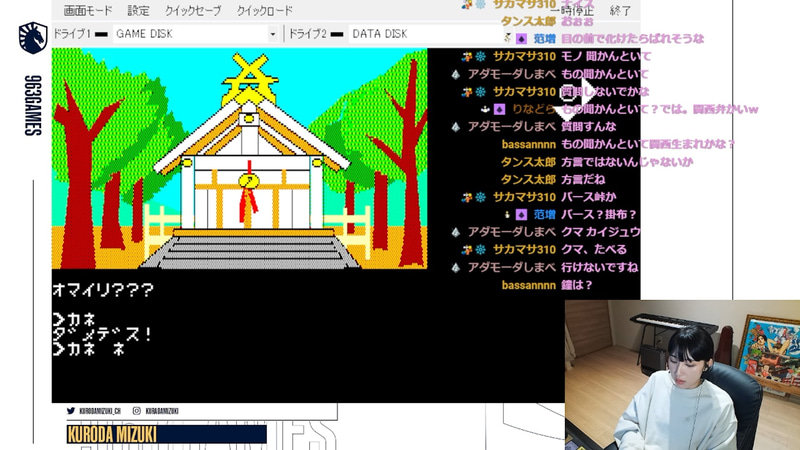This screenshot has width=800, height=450.
Task: Click chat message モノ聞かんといて
Action: point(606,57)
